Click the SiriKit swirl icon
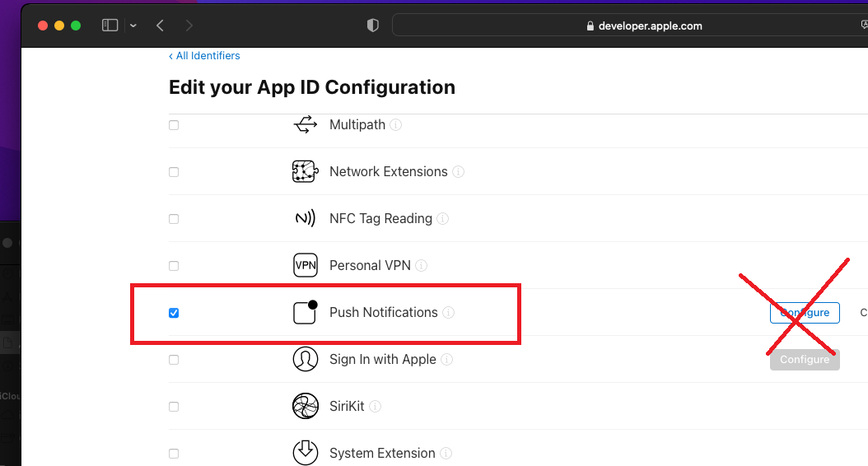Image resolution: width=868 pixels, height=466 pixels. [305, 406]
